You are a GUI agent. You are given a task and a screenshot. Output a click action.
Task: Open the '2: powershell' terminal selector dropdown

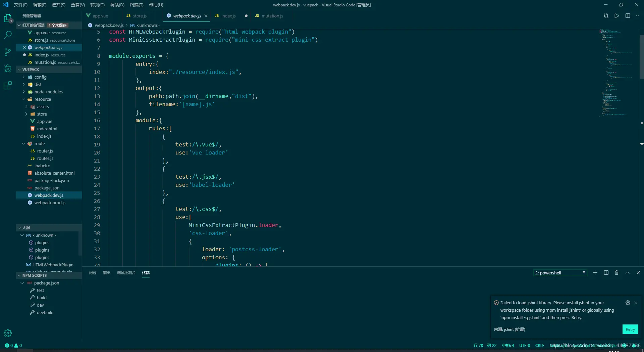(x=560, y=273)
